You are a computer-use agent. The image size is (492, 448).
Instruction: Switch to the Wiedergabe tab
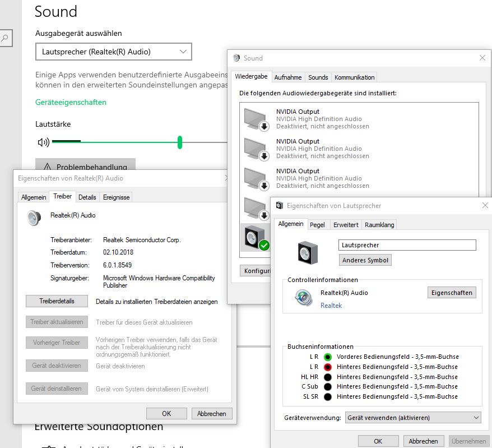coord(251,76)
